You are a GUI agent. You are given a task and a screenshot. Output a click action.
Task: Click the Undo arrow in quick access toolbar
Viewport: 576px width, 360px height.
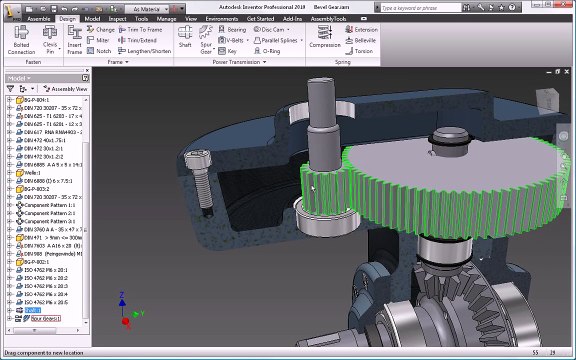[65, 8]
